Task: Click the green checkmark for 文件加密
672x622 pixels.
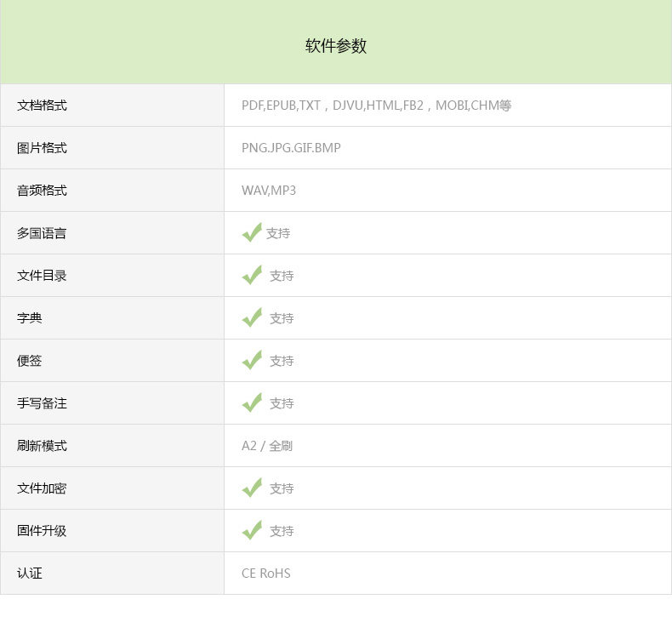Action: tap(251, 488)
